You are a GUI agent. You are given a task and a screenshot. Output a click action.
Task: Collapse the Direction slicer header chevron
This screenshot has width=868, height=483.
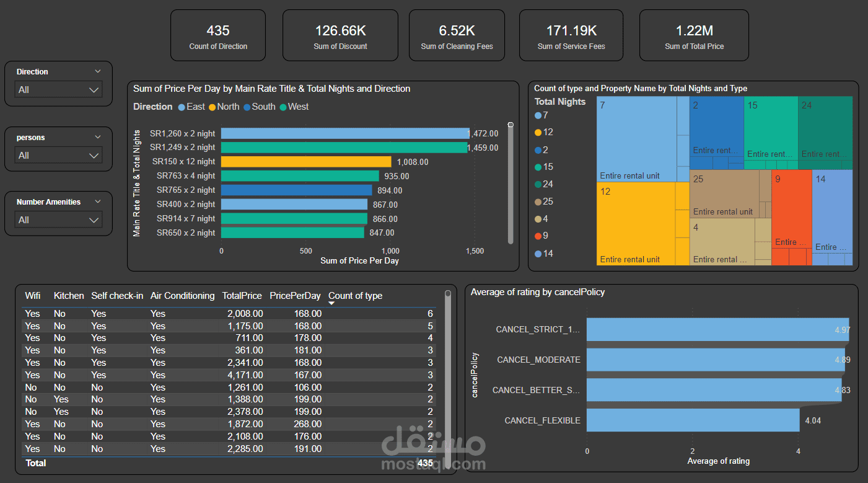97,71
